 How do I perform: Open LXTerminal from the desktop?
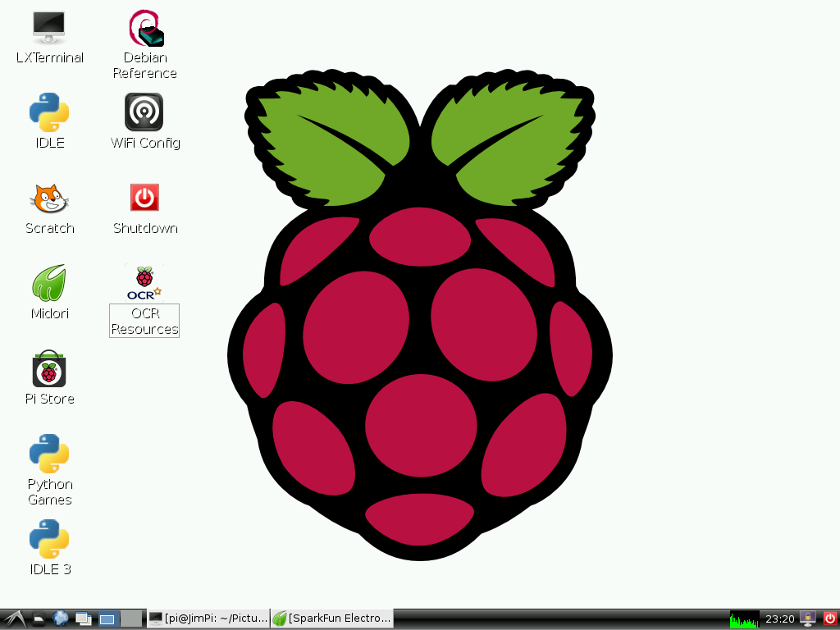[48, 36]
